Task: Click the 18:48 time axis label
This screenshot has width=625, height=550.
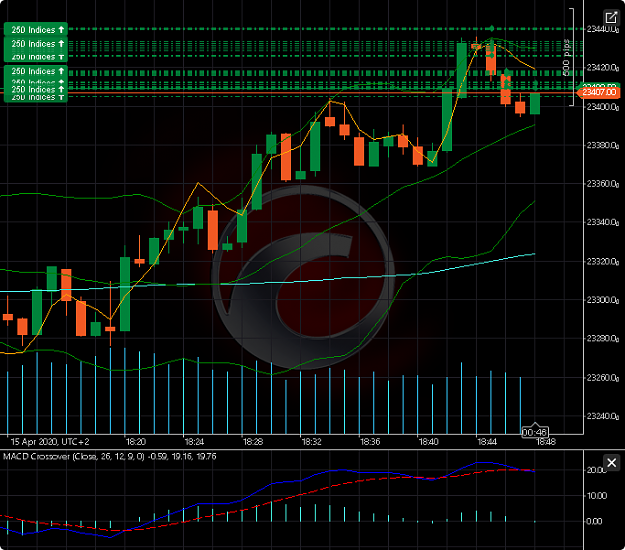Action: [546, 442]
